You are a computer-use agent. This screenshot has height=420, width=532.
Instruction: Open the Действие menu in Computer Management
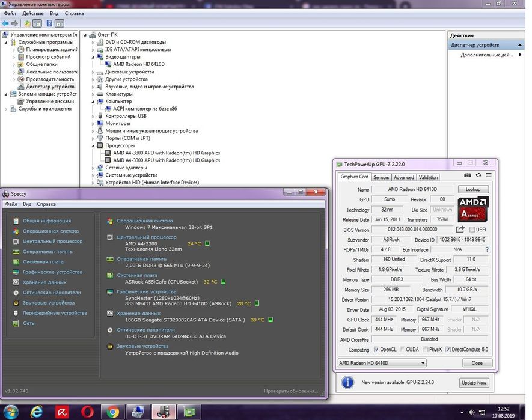point(32,13)
